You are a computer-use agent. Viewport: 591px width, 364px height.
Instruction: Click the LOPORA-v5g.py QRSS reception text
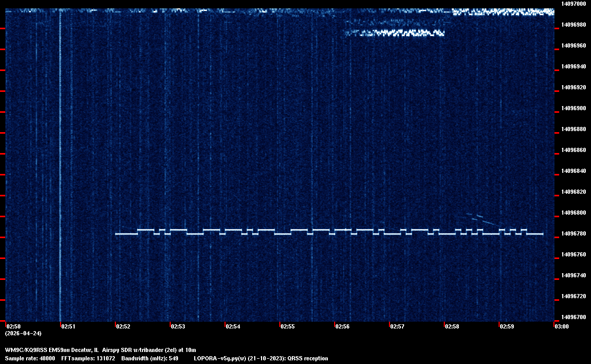[x=261, y=358]
